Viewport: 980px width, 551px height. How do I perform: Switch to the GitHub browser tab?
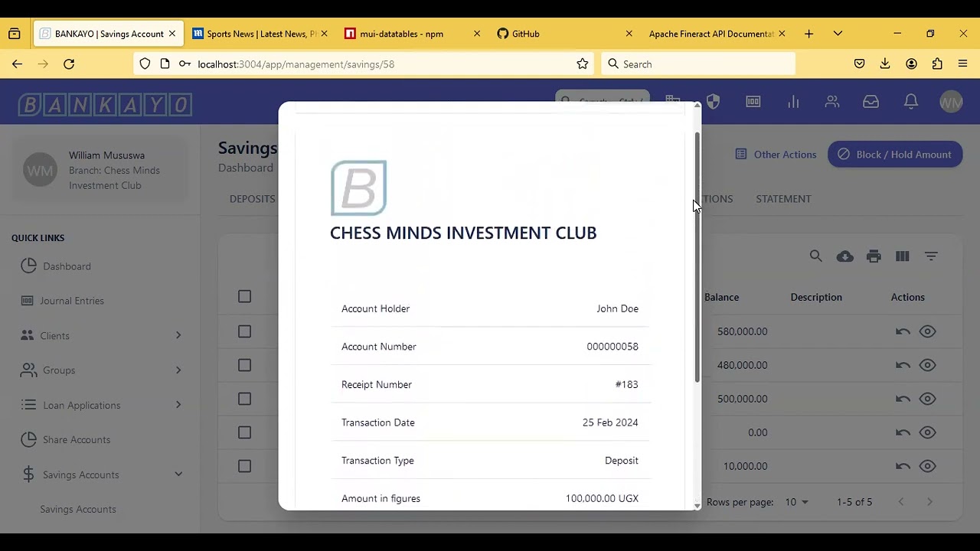(x=564, y=34)
